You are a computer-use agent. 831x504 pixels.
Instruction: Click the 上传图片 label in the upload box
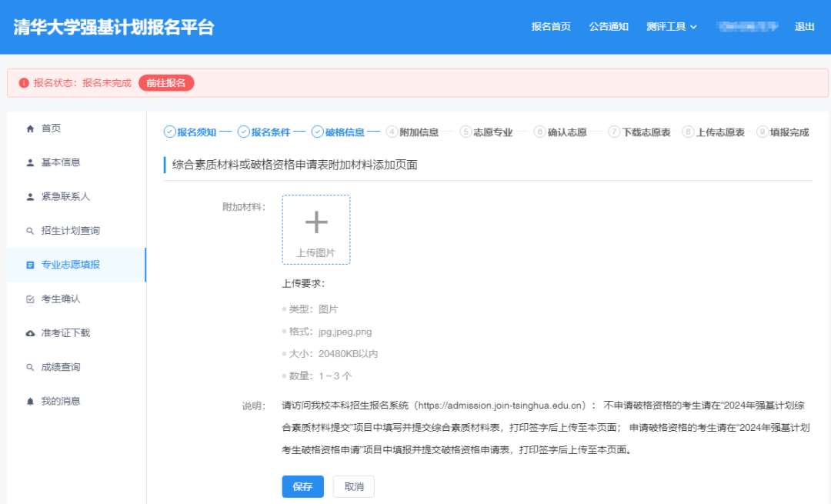click(316, 253)
